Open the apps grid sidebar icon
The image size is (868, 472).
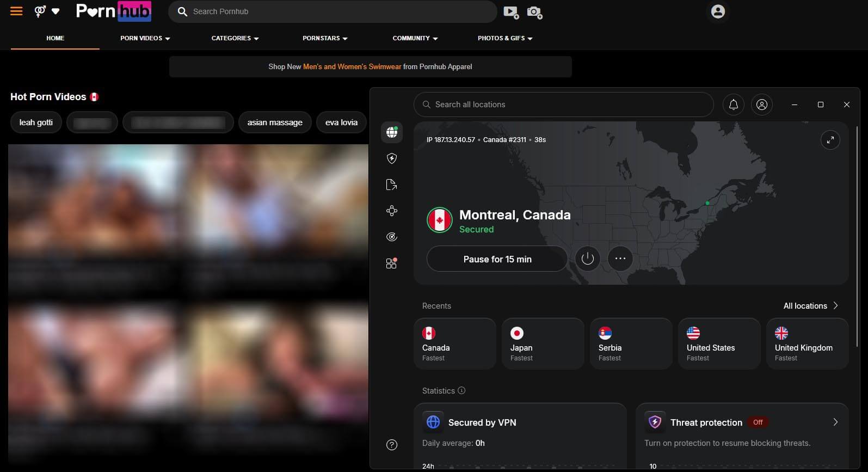391,263
